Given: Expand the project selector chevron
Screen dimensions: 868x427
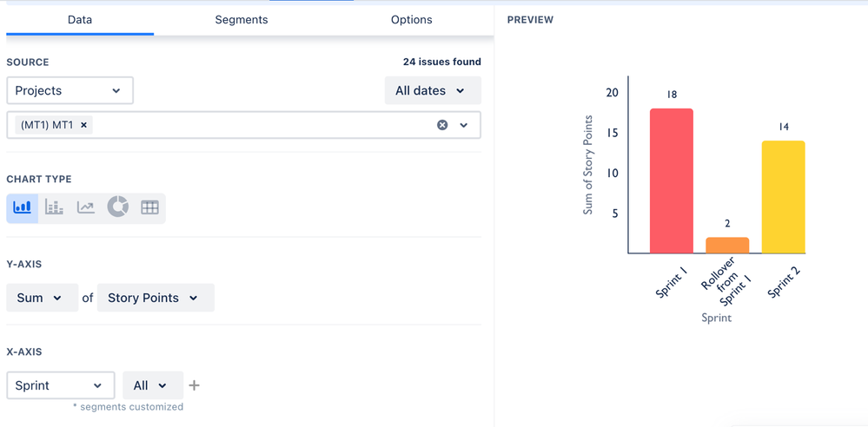Looking at the screenshot, I should coord(464,125).
